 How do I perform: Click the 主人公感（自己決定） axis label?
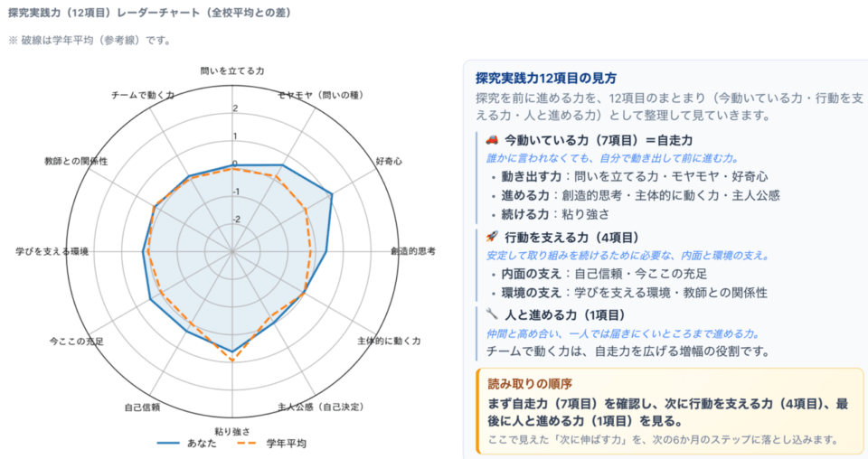tap(321, 407)
